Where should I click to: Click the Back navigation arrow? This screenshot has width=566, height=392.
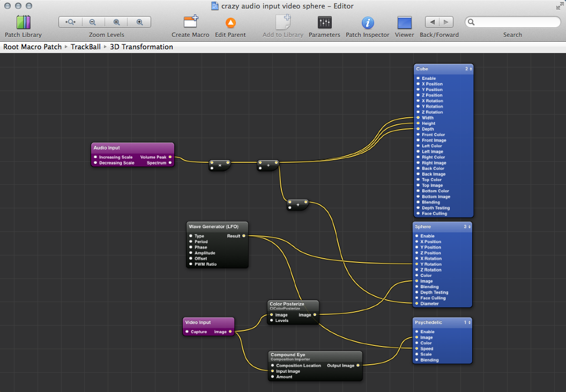coord(432,22)
